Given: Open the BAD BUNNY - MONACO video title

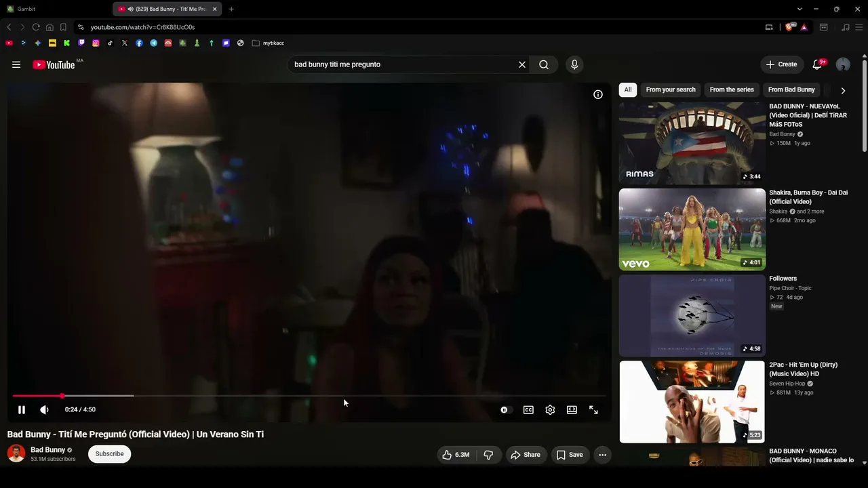Looking at the screenshot, I should (811, 455).
